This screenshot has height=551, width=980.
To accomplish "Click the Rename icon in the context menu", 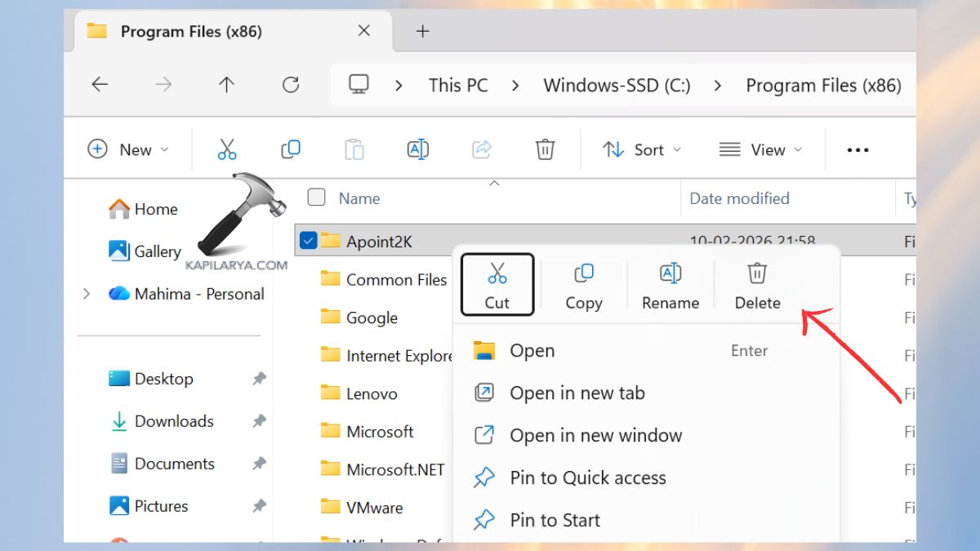I will [670, 284].
